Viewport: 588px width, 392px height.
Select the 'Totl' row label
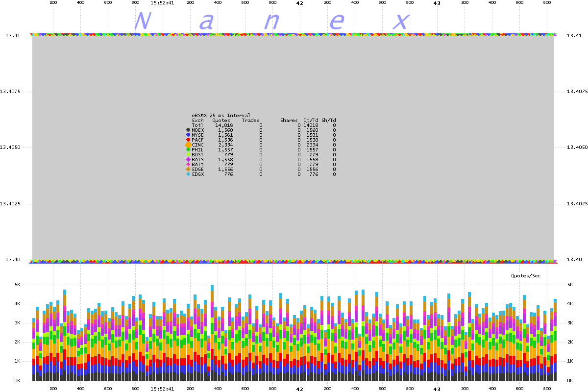pyautogui.click(x=197, y=125)
